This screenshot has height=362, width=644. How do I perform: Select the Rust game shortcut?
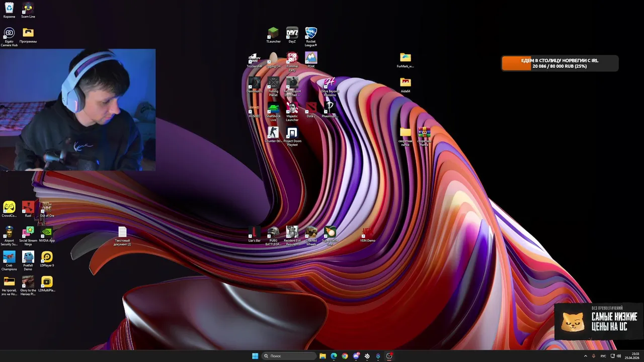click(28, 209)
